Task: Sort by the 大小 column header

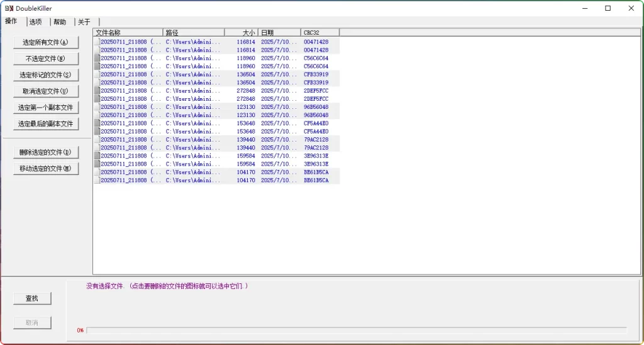Action: coord(241,33)
